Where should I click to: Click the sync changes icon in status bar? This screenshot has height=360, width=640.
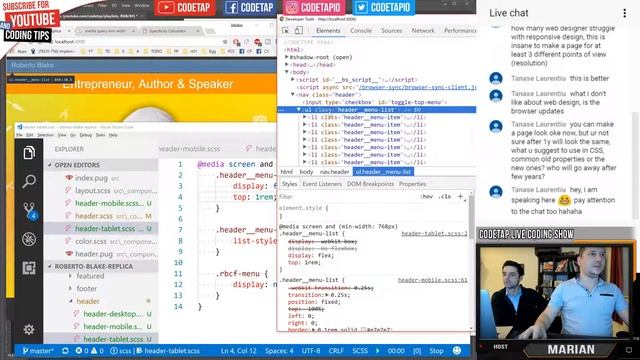[65, 351]
